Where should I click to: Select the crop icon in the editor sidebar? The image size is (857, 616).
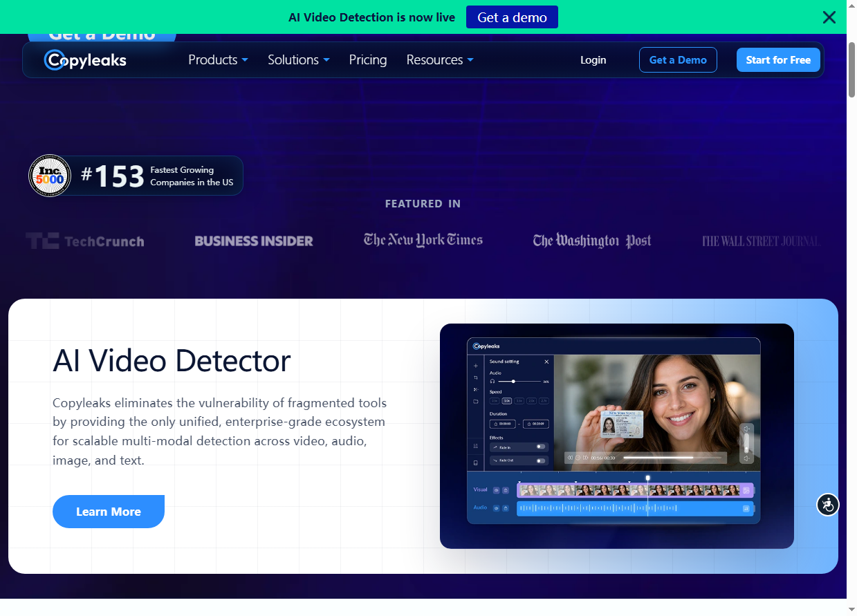476,377
